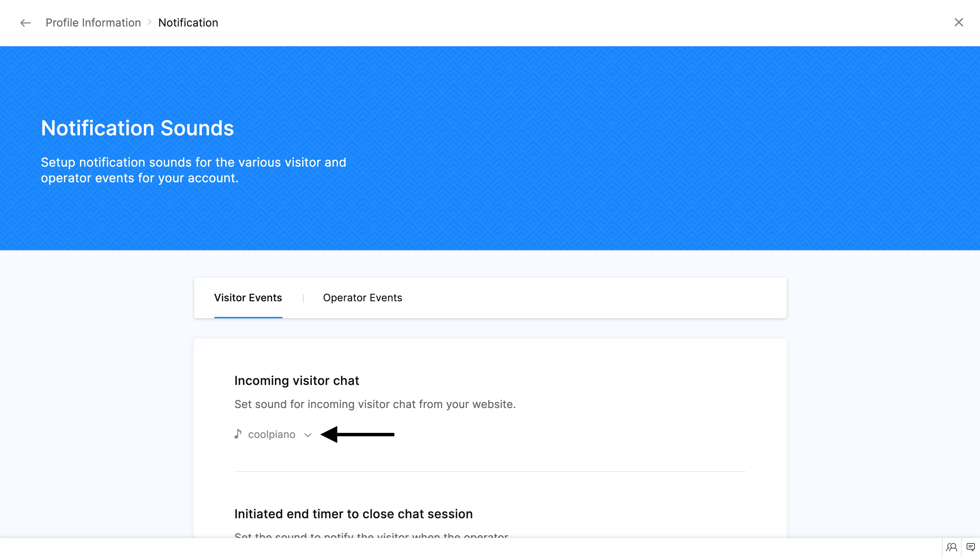Click the tab divider between event tabs
980x557 pixels.
[x=303, y=298]
